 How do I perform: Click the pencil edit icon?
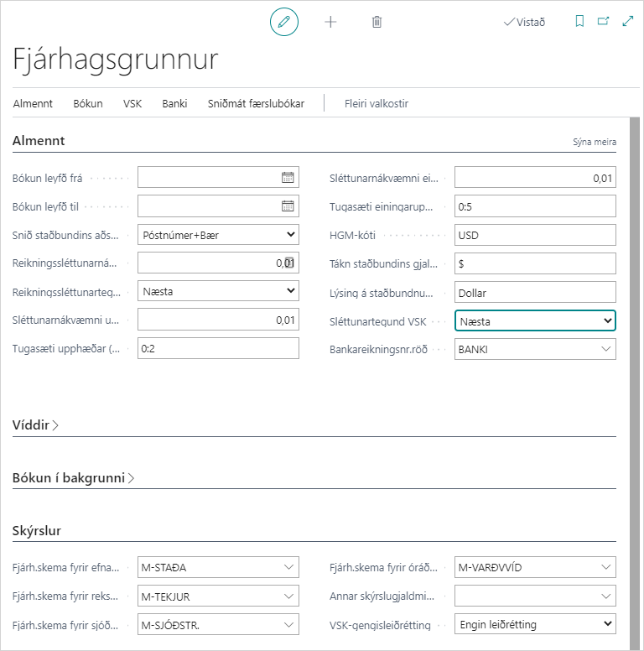(283, 22)
